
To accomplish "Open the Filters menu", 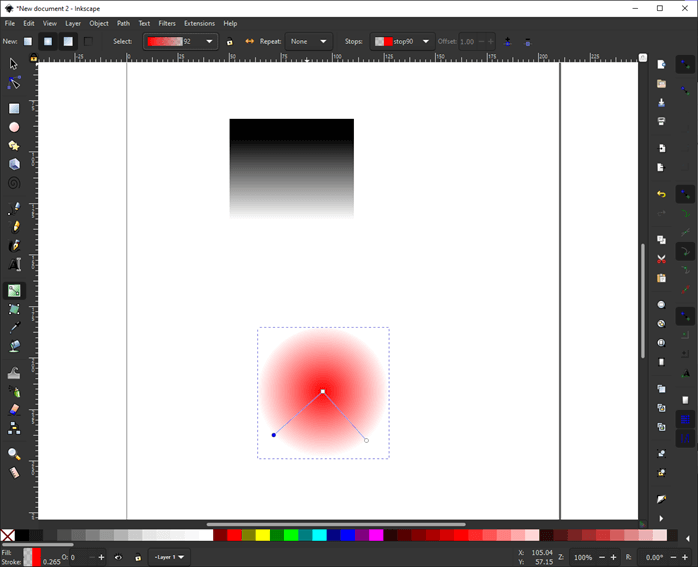I will tap(167, 23).
